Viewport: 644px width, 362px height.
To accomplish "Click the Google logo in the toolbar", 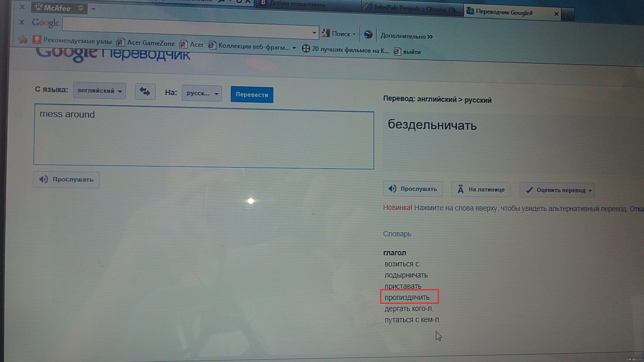I will [x=45, y=23].
